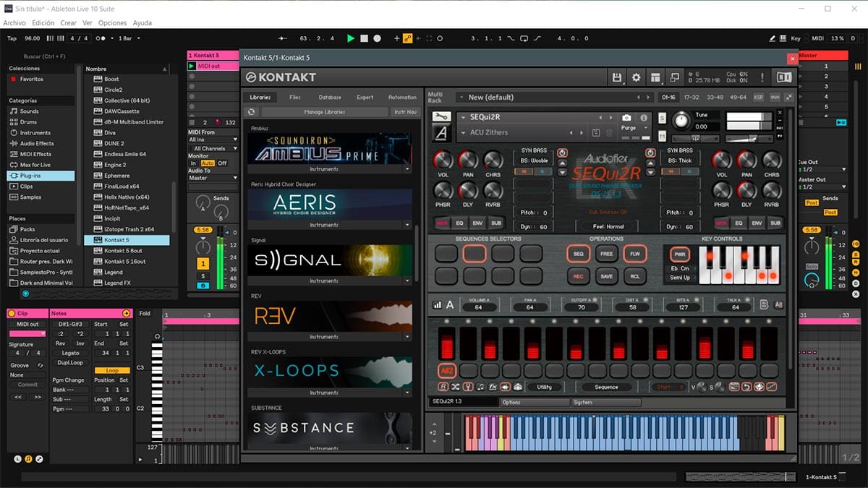Click the left VOL knob in SEQui2R
Viewport: 868px width, 488px height.
(x=443, y=160)
